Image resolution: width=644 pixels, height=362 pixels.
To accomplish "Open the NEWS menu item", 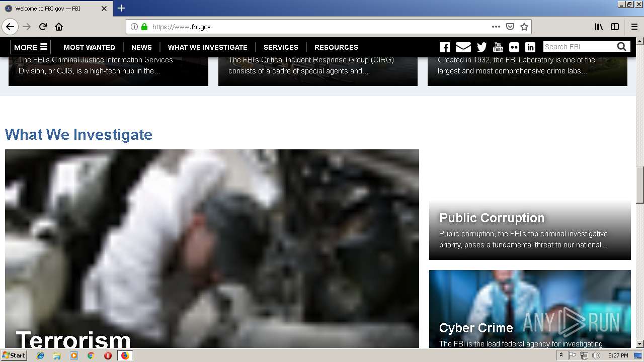I will [141, 47].
